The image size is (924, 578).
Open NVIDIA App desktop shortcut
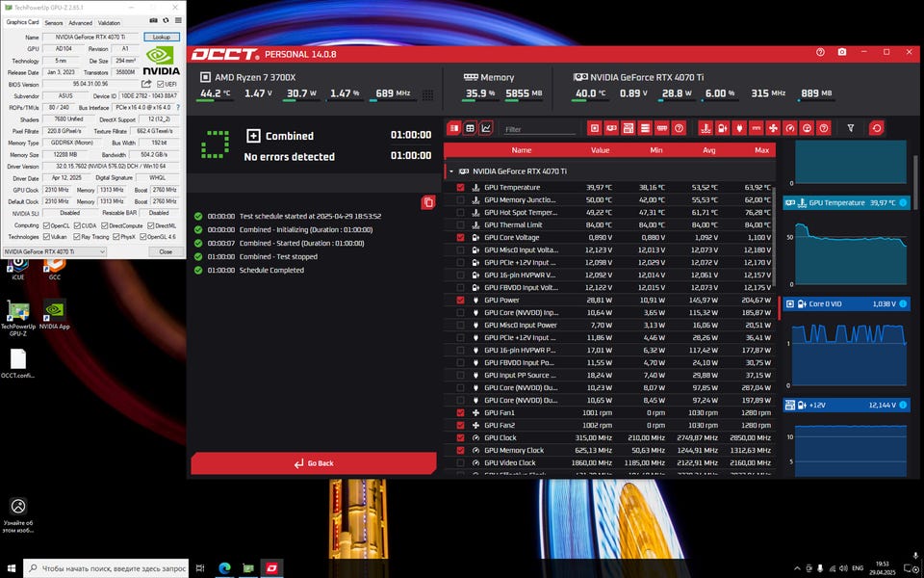click(54, 314)
